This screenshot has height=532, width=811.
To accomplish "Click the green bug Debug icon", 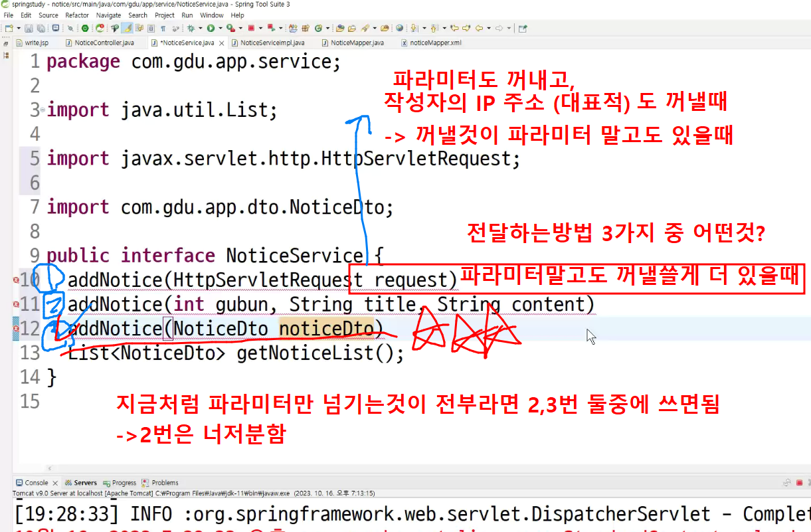I will coord(191,29).
